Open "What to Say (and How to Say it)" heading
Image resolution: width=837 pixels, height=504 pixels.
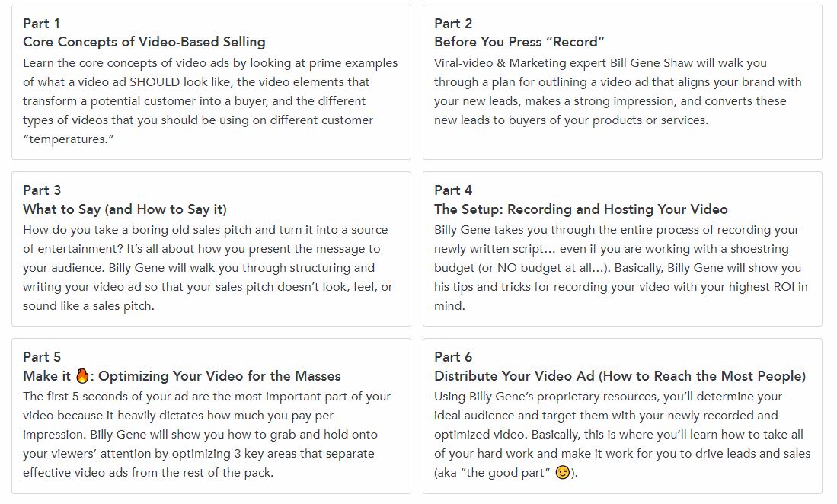point(125,209)
